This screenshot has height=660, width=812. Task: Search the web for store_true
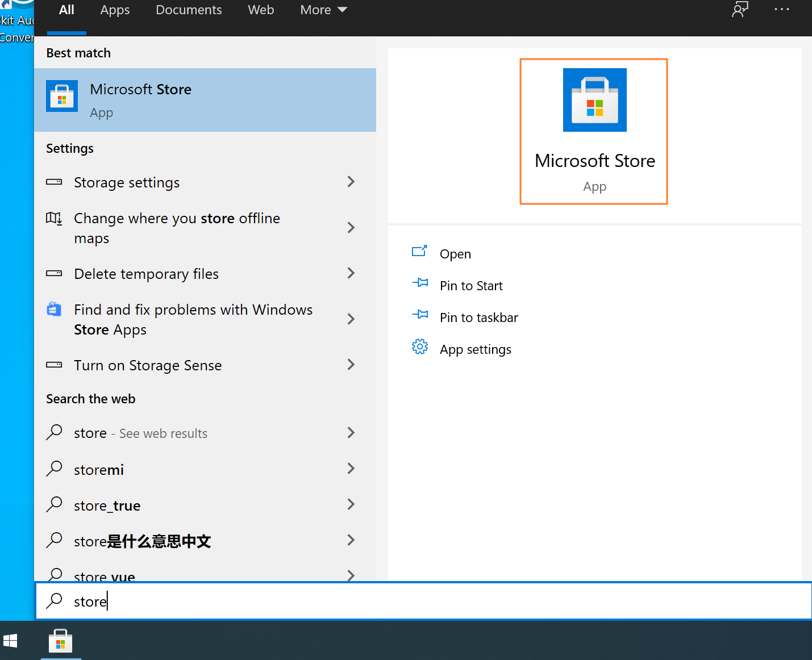pos(205,505)
